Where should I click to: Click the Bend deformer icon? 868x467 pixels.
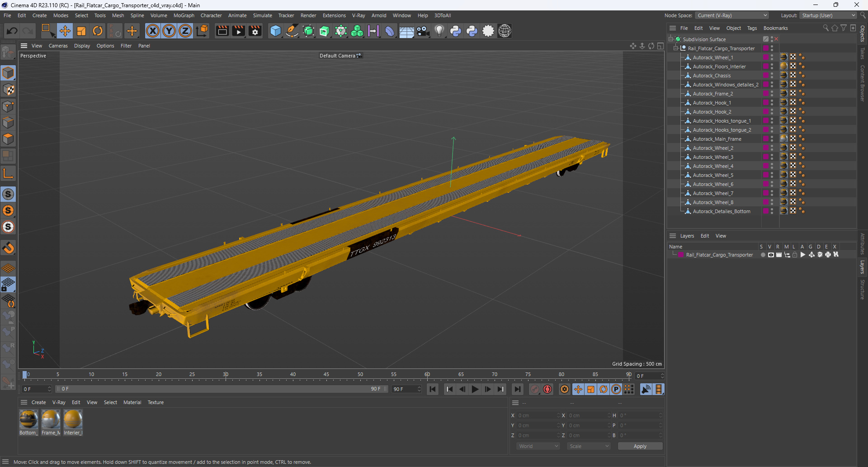tap(390, 31)
